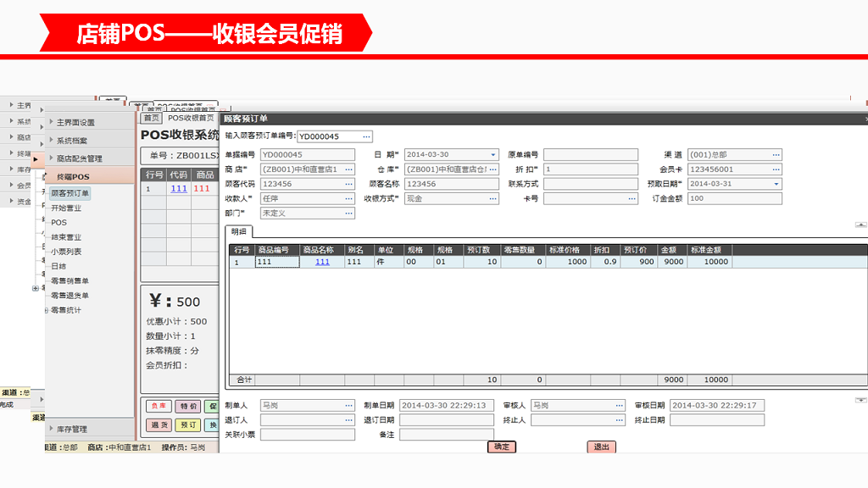
Task: Open the 会员卡 lookup ellipsis
Action: [776, 169]
